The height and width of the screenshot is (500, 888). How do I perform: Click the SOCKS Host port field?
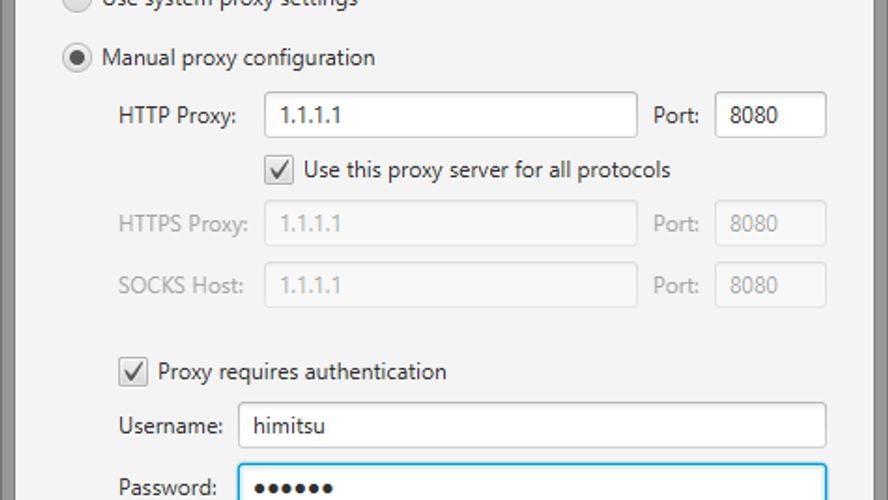770,285
